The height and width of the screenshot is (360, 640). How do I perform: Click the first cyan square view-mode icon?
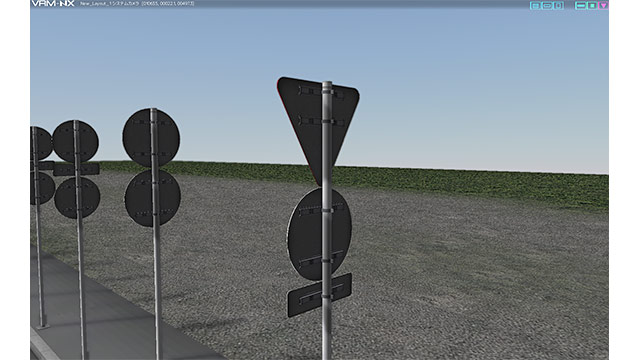point(535,5)
